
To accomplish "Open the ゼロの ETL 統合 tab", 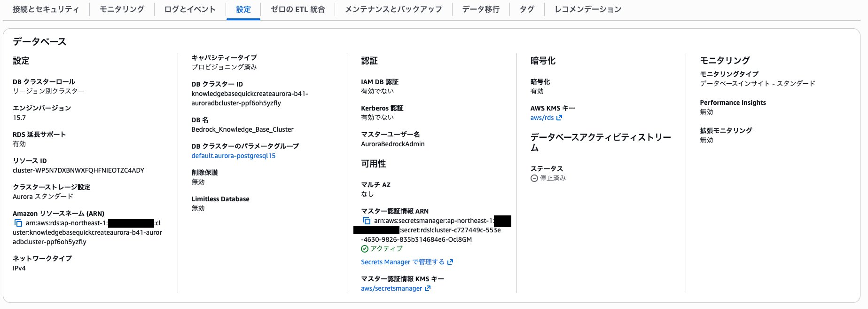I will 298,8.
